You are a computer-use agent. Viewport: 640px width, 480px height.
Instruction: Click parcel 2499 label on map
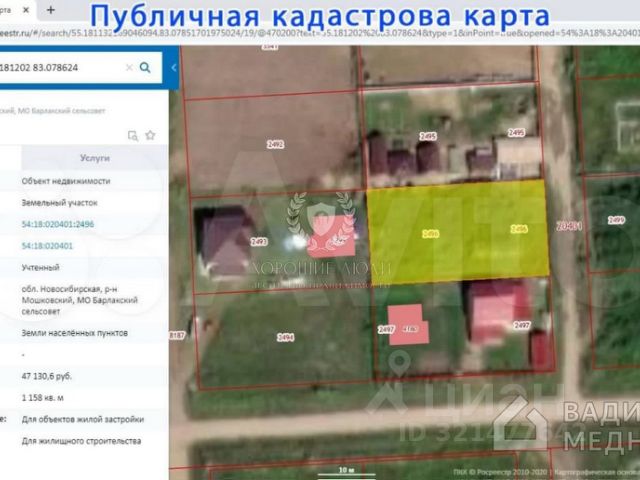616,220
